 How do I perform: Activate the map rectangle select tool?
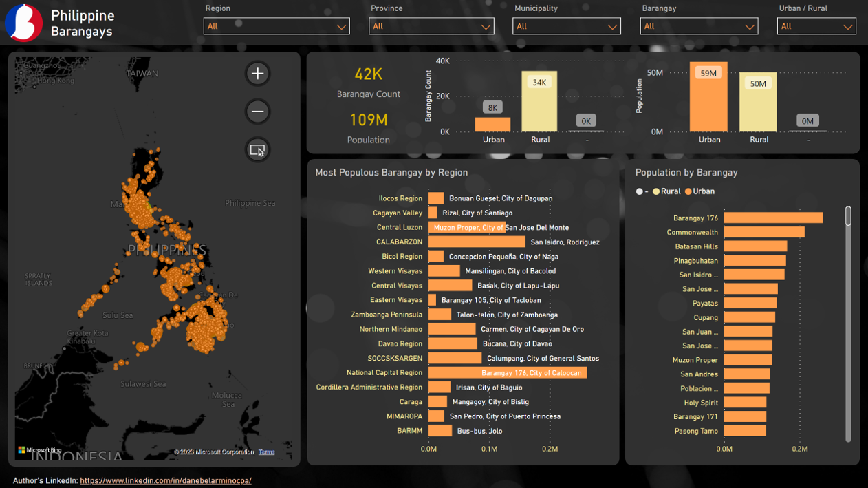pyautogui.click(x=257, y=150)
